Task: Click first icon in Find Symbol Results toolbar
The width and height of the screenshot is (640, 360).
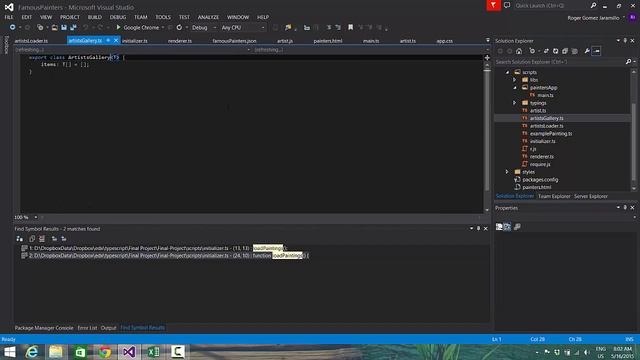Action: pos(19,239)
